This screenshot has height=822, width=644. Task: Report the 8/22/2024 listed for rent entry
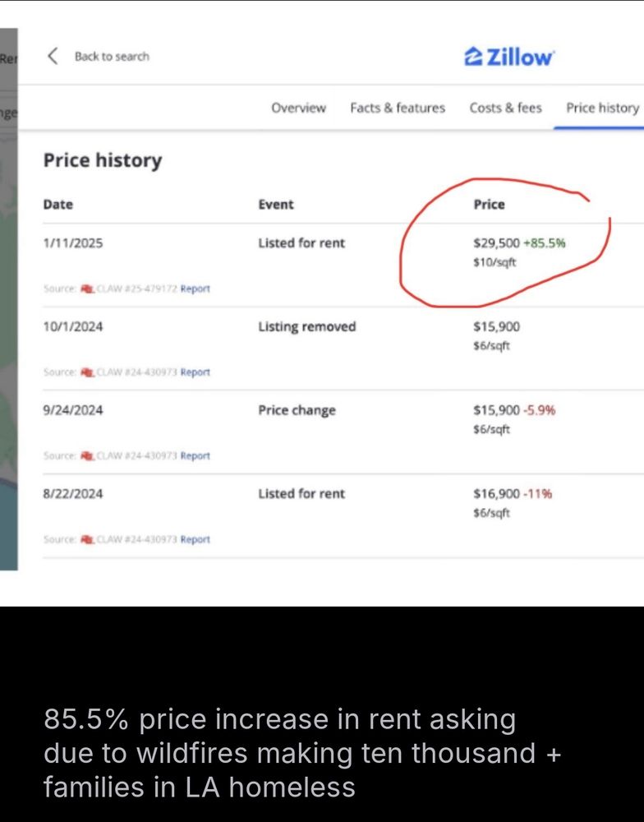tap(195, 539)
